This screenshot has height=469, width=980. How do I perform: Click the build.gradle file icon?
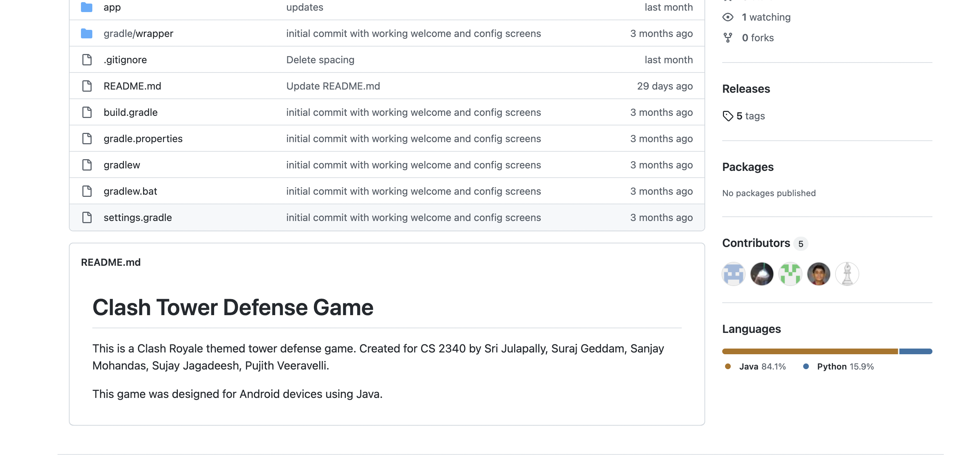click(x=87, y=112)
